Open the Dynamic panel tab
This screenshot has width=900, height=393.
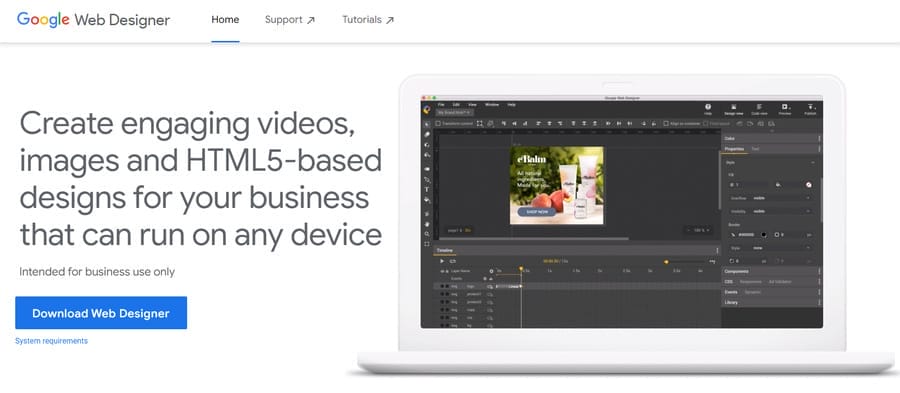[752, 292]
